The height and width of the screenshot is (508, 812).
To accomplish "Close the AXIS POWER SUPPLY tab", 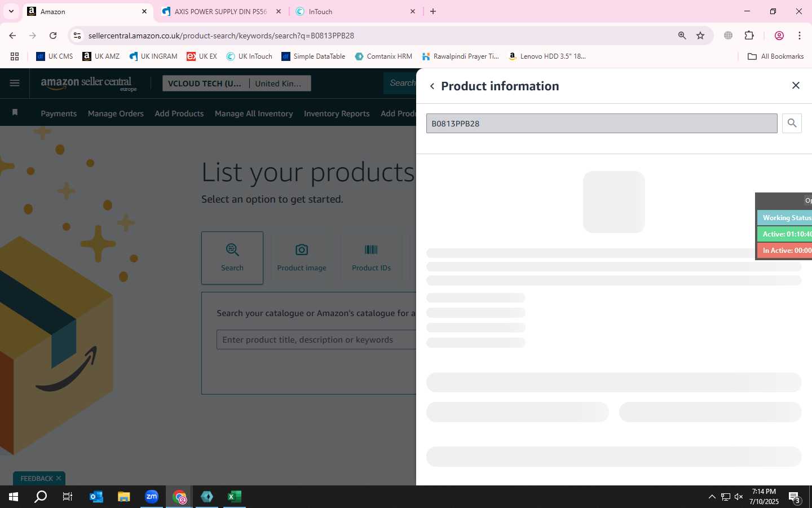I will (279, 11).
